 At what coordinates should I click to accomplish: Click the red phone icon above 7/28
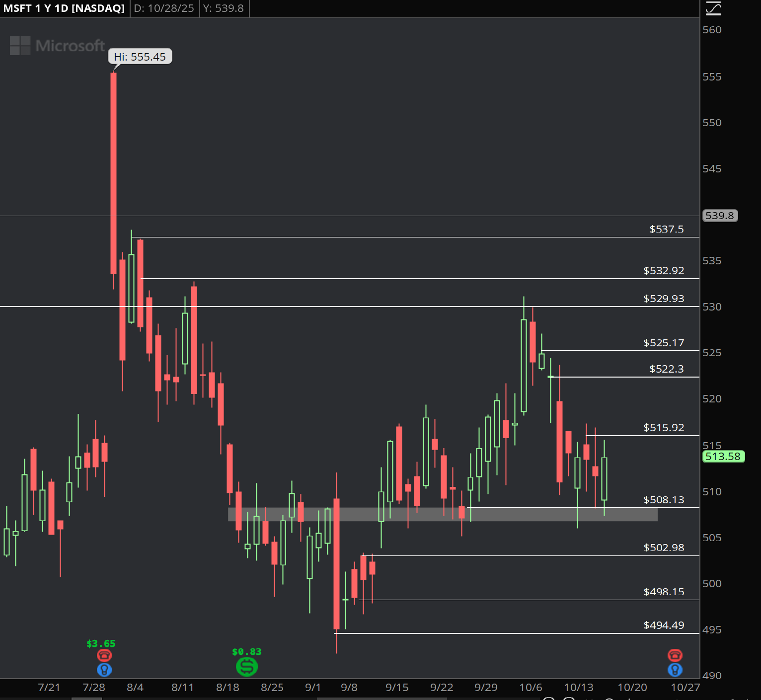(x=104, y=655)
